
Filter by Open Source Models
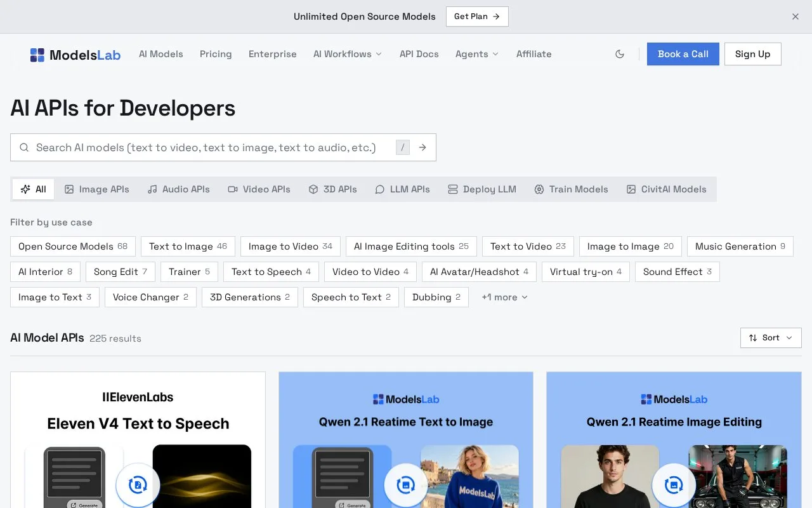coord(73,246)
